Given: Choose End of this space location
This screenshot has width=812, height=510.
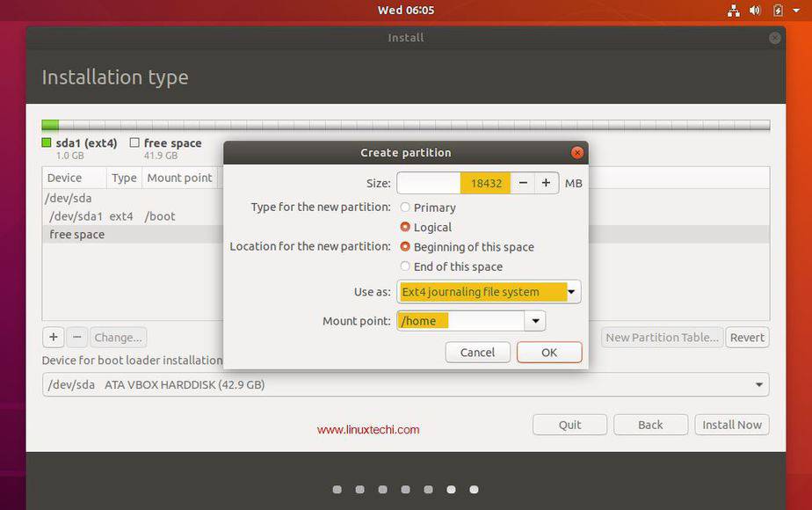Looking at the screenshot, I should tap(403, 266).
